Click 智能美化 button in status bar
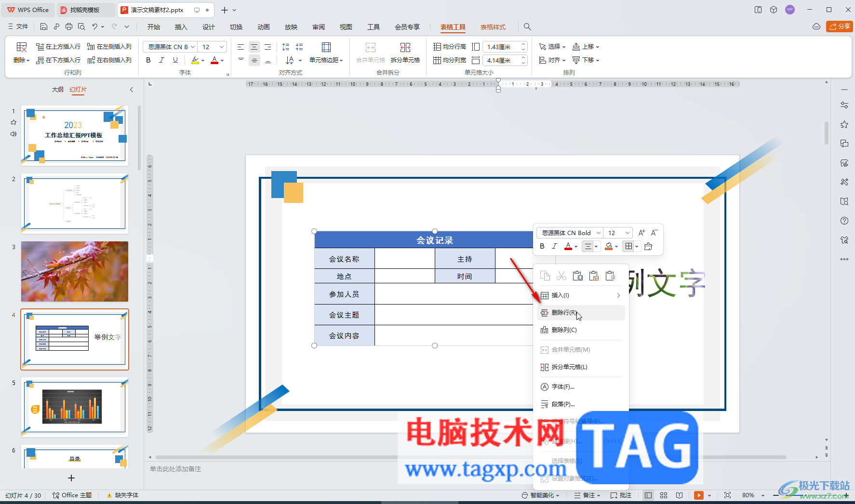Image resolution: width=855 pixels, height=504 pixels. 541,495
